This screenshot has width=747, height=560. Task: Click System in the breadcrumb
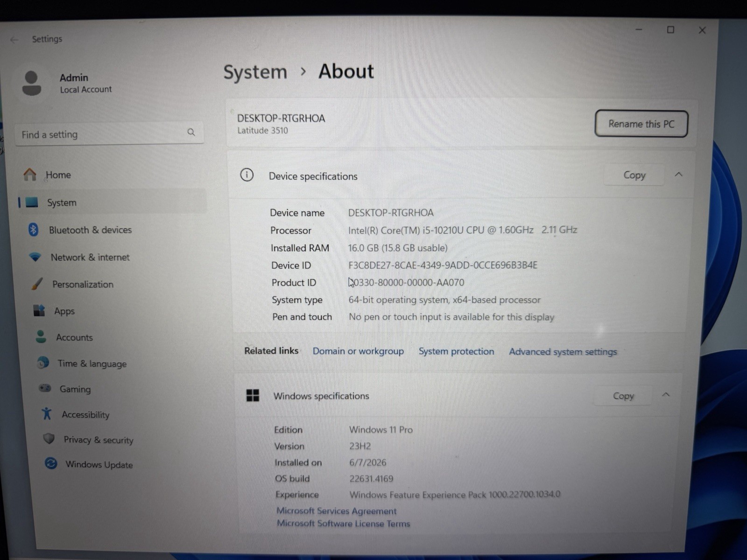[x=255, y=72]
